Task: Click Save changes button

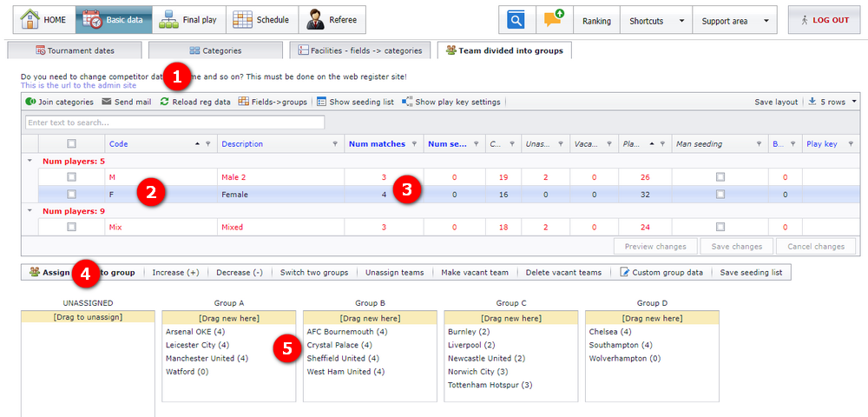Action: point(737,247)
